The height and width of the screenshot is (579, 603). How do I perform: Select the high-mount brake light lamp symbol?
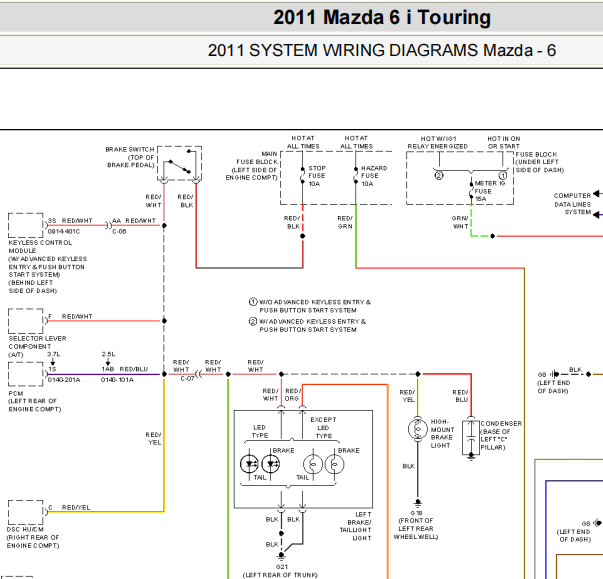(x=418, y=429)
